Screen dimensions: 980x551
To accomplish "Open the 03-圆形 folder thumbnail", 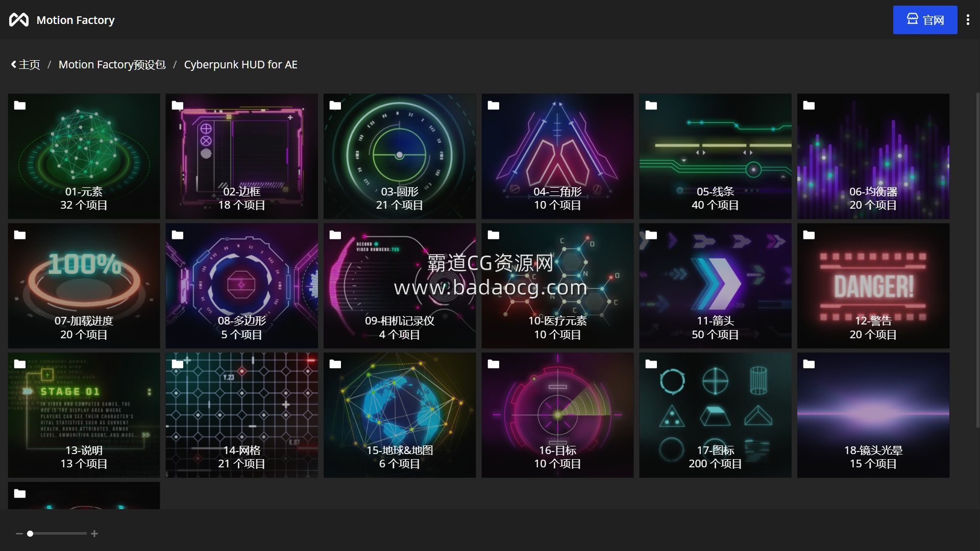I will pos(400,156).
